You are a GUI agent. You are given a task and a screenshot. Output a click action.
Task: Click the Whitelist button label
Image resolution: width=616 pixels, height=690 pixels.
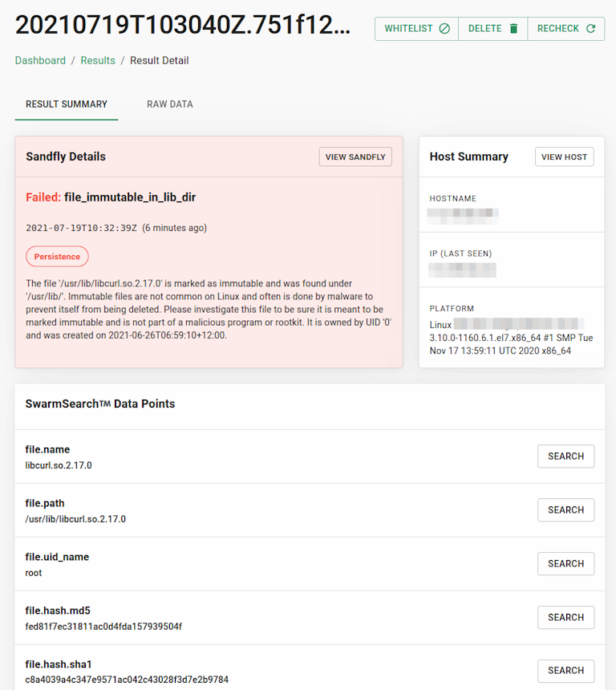408,29
